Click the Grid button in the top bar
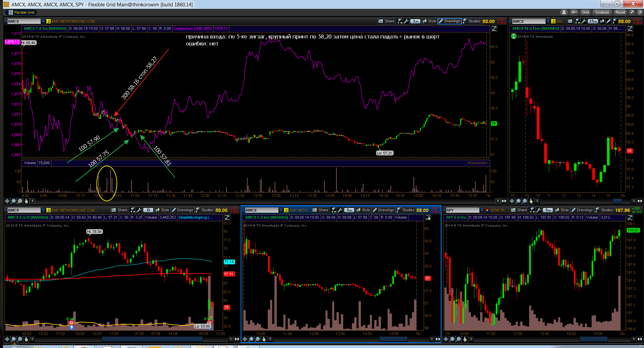The width and height of the screenshot is (644, 348). click(x=585, y=12)
